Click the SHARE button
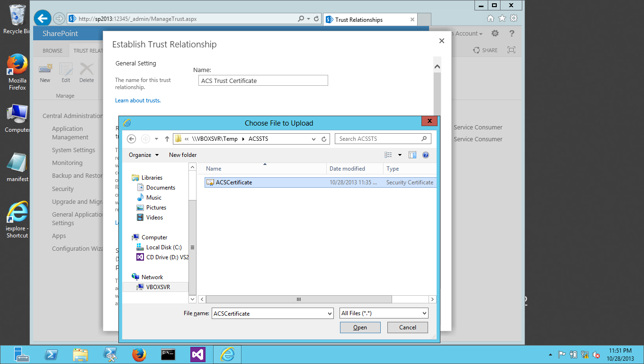Screen dimensions: 644x364 point(485,50)
